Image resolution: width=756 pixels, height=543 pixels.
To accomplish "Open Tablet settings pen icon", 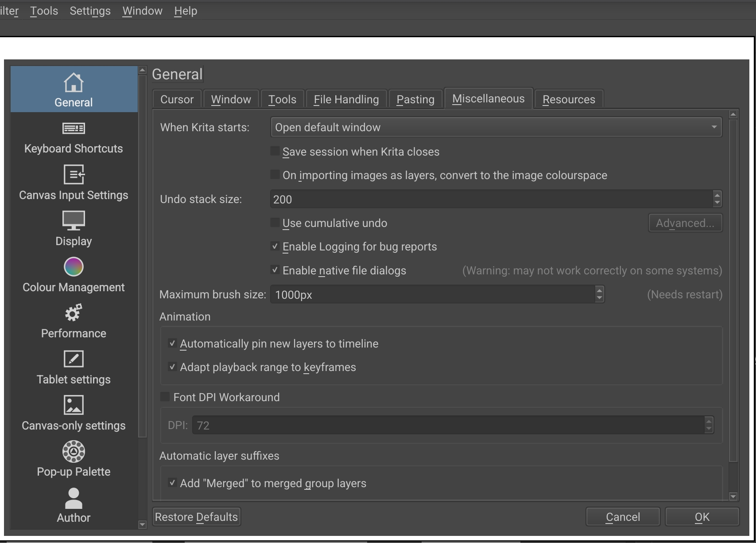I will click(74, 359).
